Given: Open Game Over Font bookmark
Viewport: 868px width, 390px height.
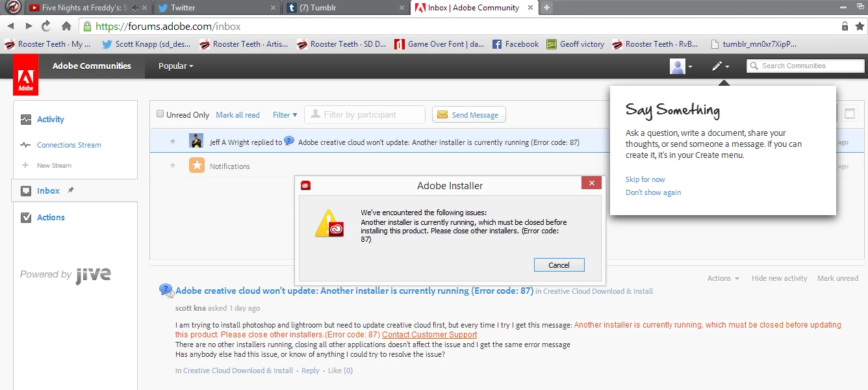Looking at the screenshot, I should (x=439, y=44).
